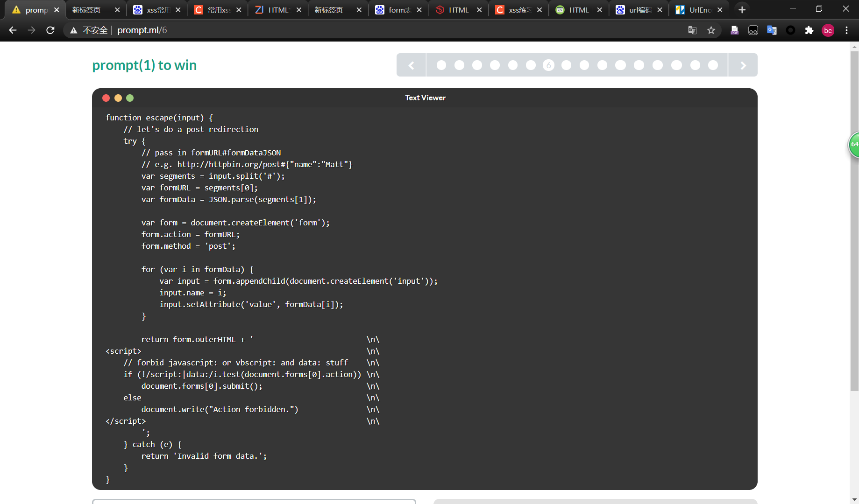Select the last level dot in the navigator
This screenshot has height=504, width=859.
tap(713, 65)
